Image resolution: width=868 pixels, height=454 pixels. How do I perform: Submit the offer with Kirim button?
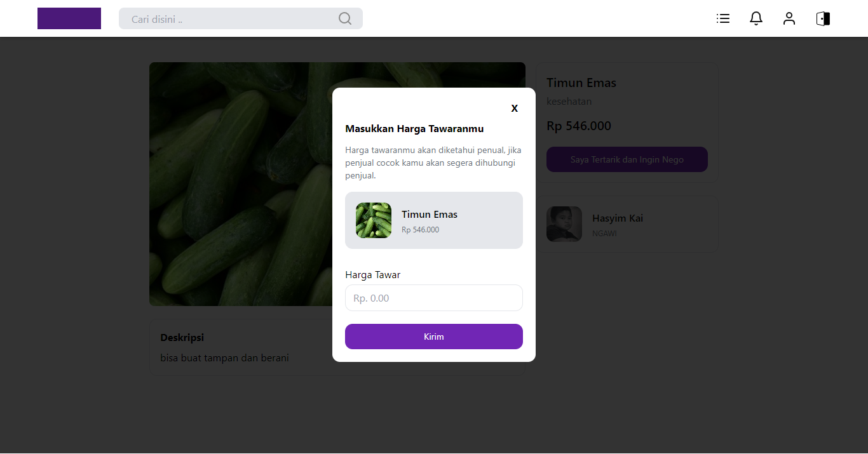click(x=434, y=337)
